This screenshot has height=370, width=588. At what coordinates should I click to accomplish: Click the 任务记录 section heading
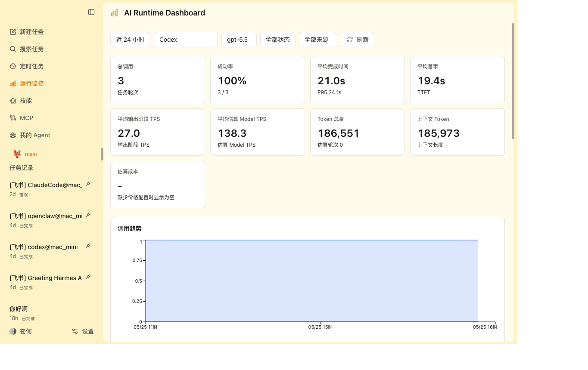click(x=22, y=168)
